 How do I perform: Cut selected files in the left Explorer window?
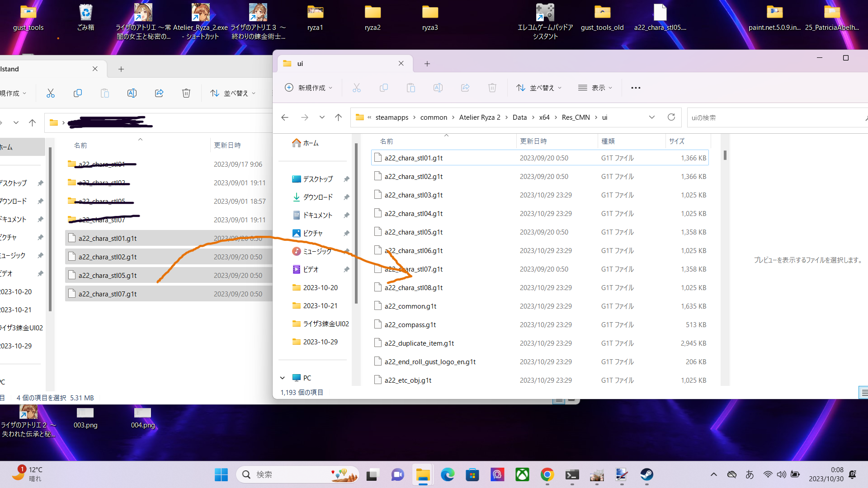click(x=51, y=93)
